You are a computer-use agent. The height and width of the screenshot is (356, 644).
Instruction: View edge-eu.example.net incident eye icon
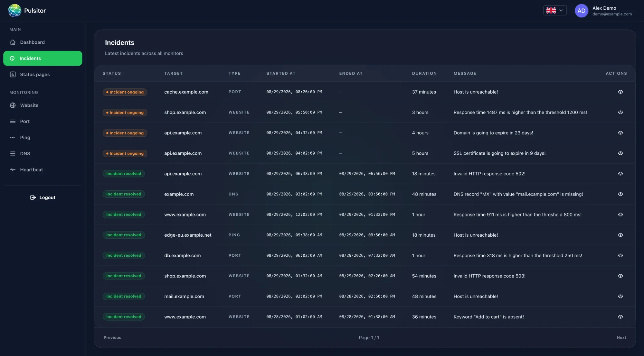(x=620, y=235)
